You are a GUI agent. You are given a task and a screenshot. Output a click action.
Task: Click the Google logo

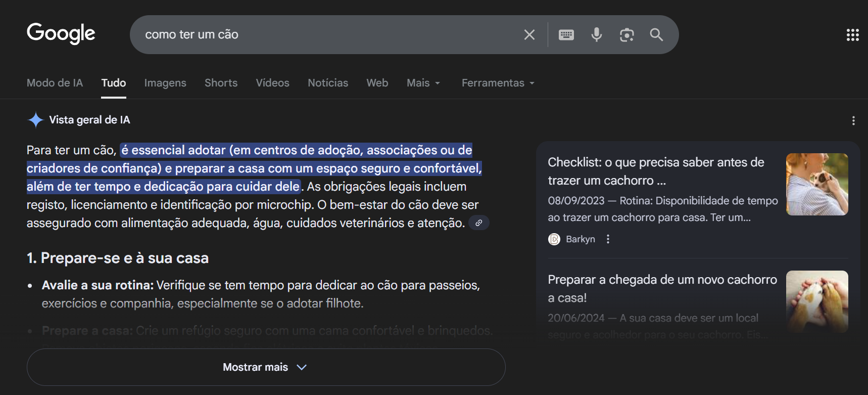point(61,33)
